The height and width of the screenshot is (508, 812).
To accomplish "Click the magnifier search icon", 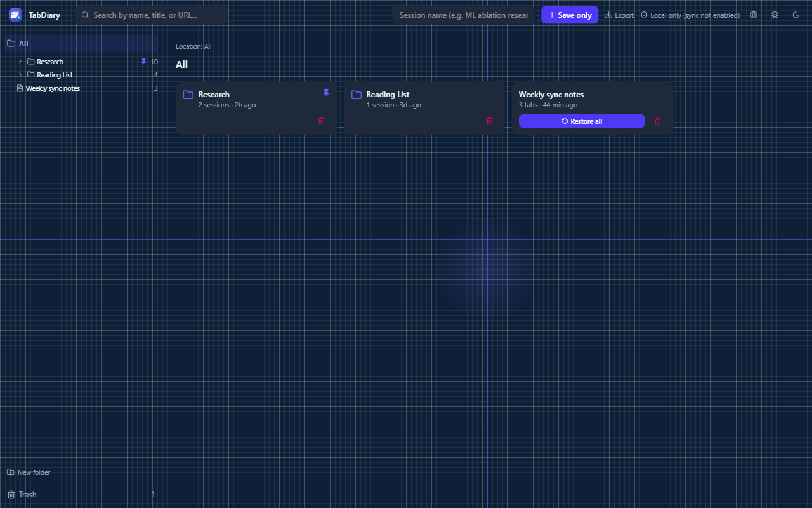I will pos(85,15).
